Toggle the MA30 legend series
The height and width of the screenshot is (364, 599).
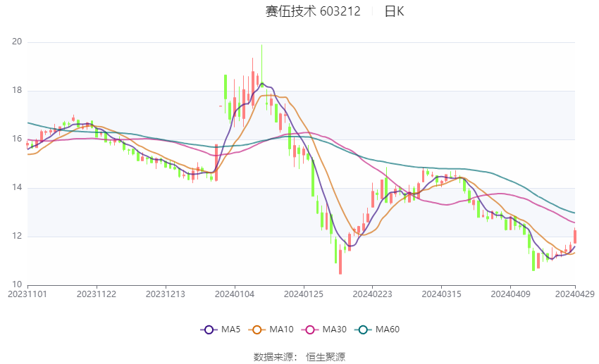[324, 330]
